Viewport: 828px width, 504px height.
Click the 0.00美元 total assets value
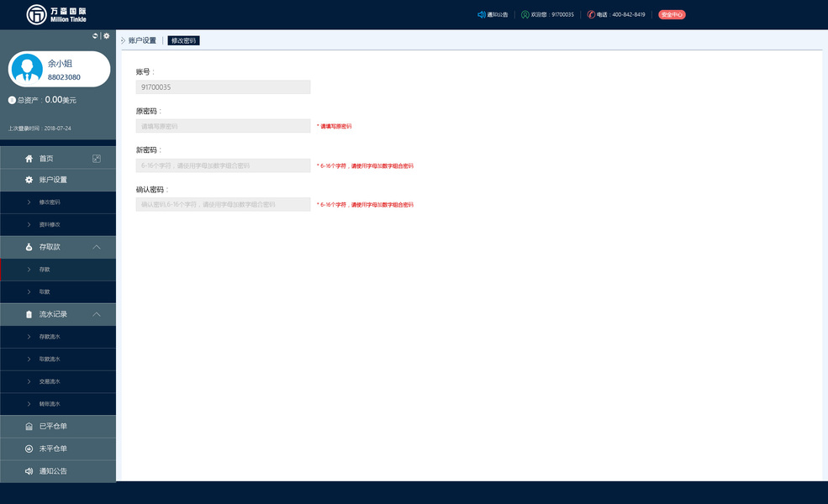pos(61,100)
